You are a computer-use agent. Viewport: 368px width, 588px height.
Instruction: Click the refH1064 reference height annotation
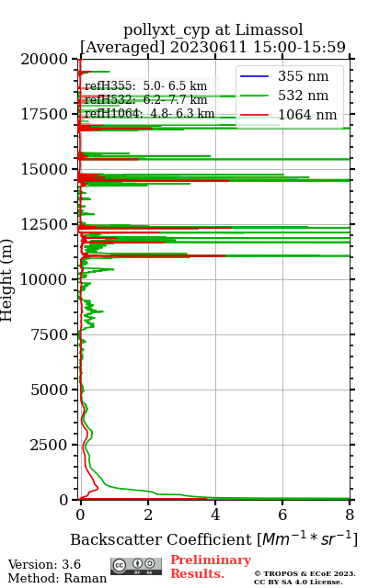click(149, 114)
